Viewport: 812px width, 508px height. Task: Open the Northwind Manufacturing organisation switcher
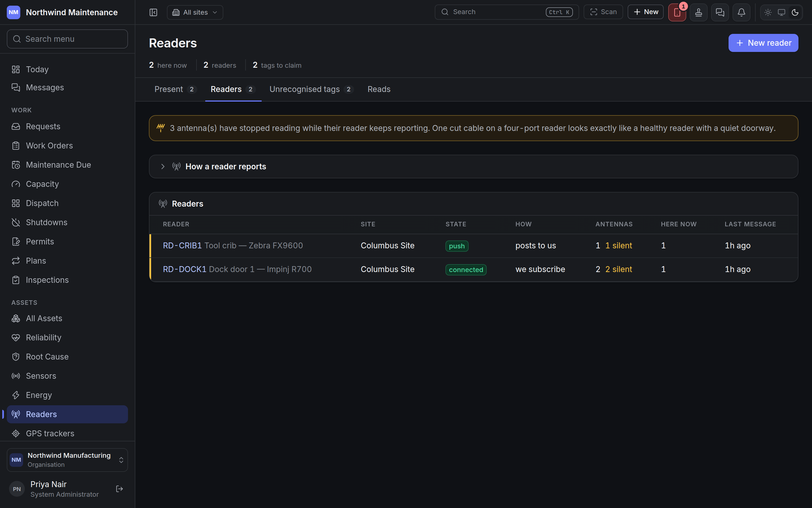tap(67, 460)
